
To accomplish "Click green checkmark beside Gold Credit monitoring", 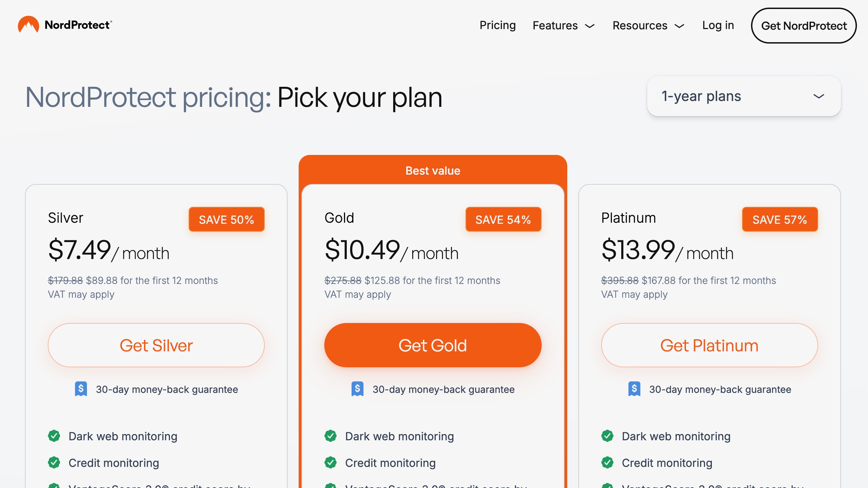I will point(331,463).
